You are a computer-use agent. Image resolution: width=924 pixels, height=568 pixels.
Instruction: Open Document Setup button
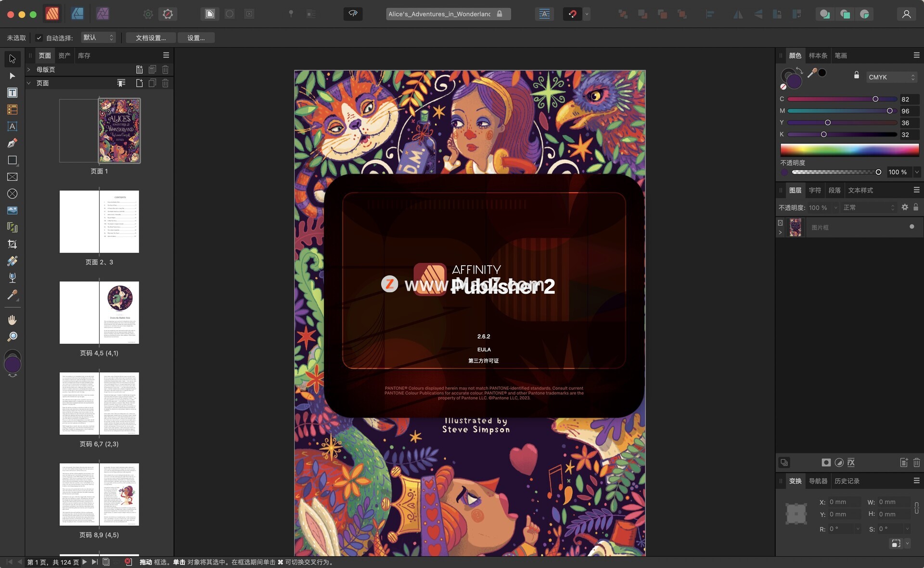coord(151,38)
